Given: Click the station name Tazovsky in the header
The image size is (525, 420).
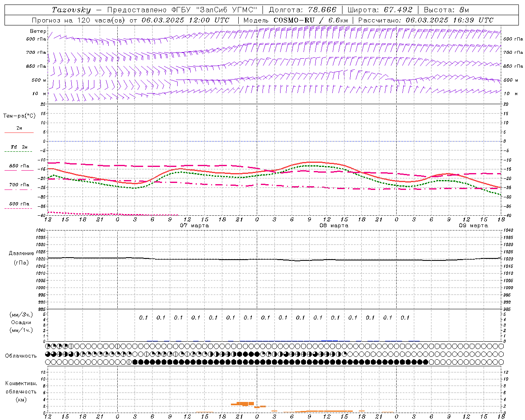Looking at the screenshot, I should click(71, 10).
